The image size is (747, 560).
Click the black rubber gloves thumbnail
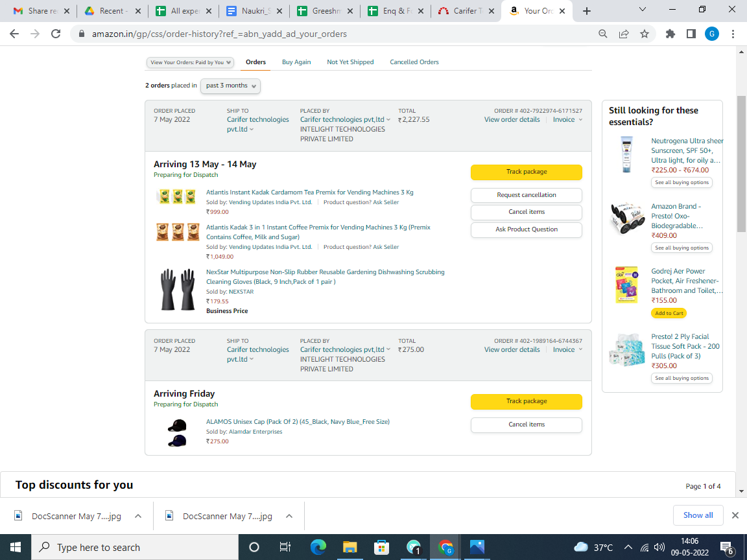coord(178,290)
